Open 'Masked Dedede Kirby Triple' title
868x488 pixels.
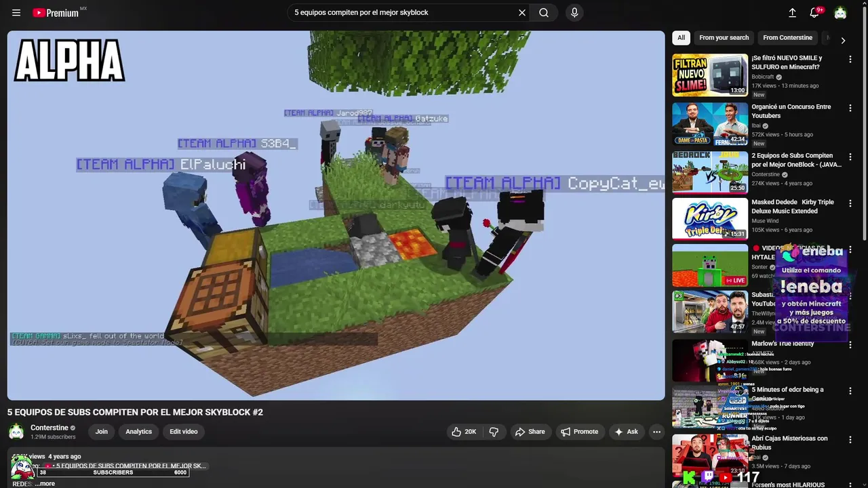tap(793, 207)
